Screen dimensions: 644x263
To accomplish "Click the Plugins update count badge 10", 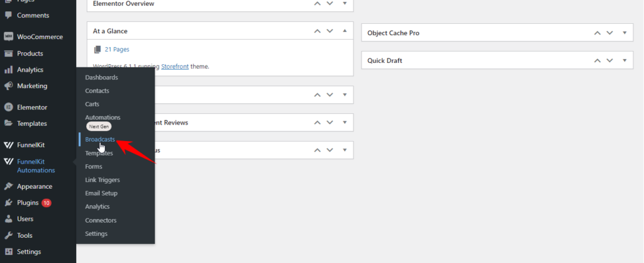I will [x=47, y=203].
